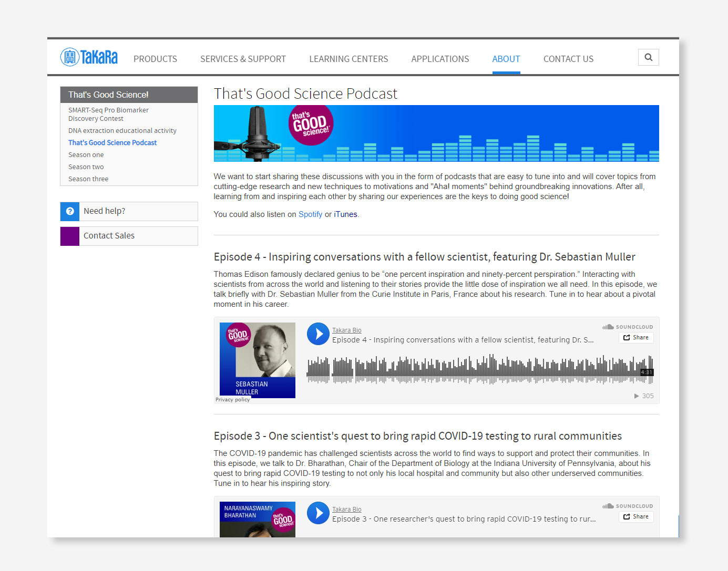
Task: Click Episode 4 track title in player
Action: (x=463, y=340)
